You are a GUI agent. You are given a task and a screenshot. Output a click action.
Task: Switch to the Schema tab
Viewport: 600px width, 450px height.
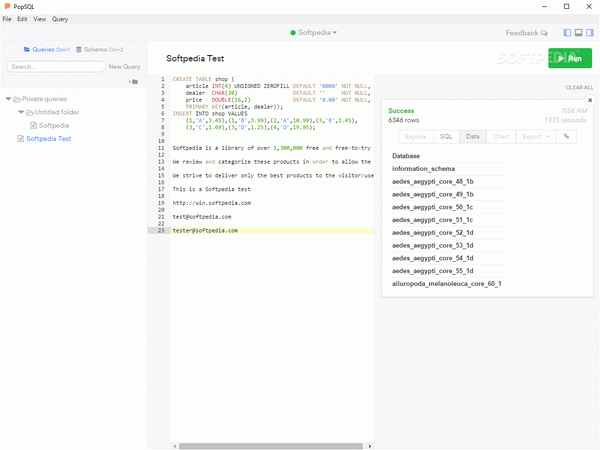[x=99, y=50]
